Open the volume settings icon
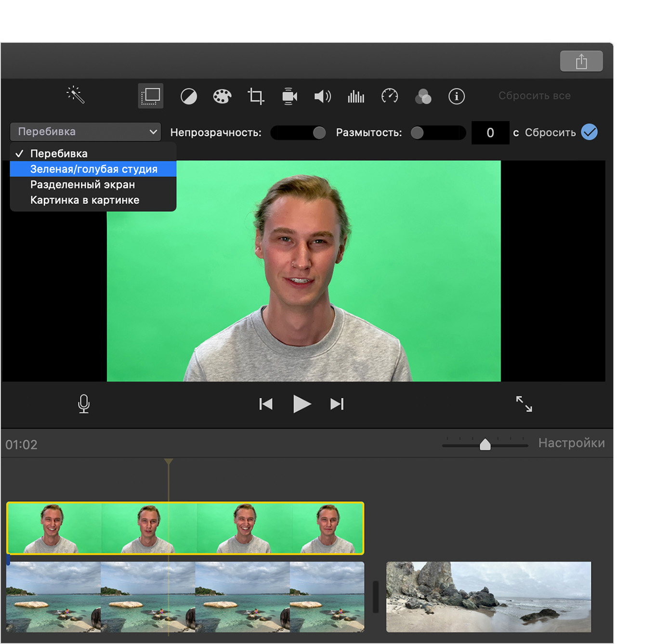657x644 pixels. click(322, 96)
